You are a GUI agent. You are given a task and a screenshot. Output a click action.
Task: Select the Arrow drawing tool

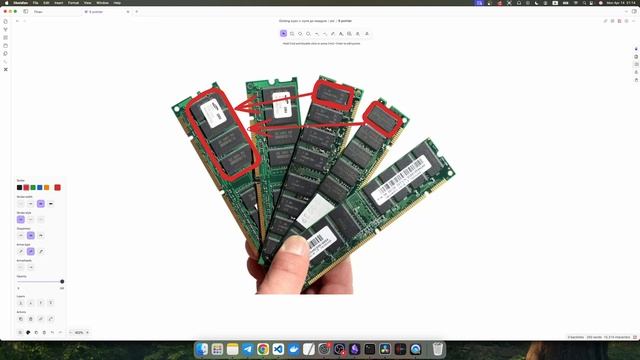[316, 33]
